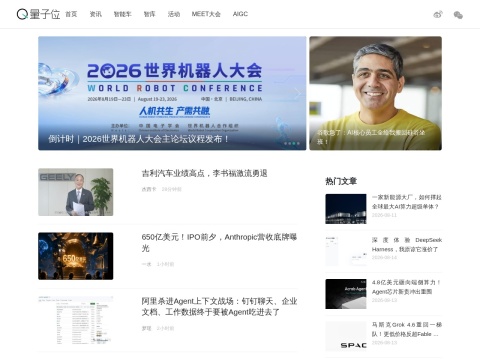Open the DeepSeek Harness article thumbnail
The height and width of the screenshot is (360, 480).
click(346, 251)
